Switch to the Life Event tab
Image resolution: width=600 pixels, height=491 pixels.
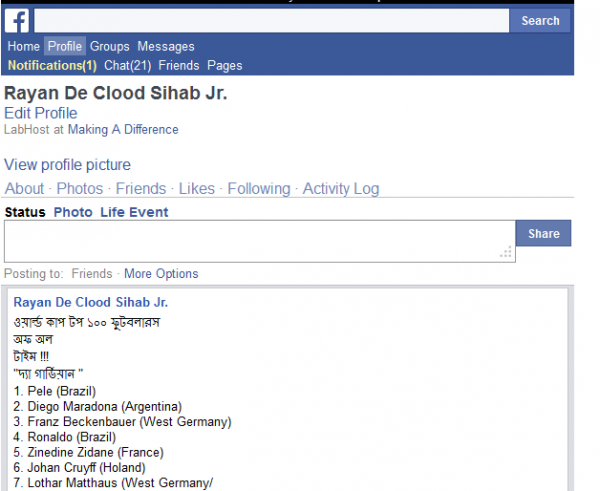[134, 212]
